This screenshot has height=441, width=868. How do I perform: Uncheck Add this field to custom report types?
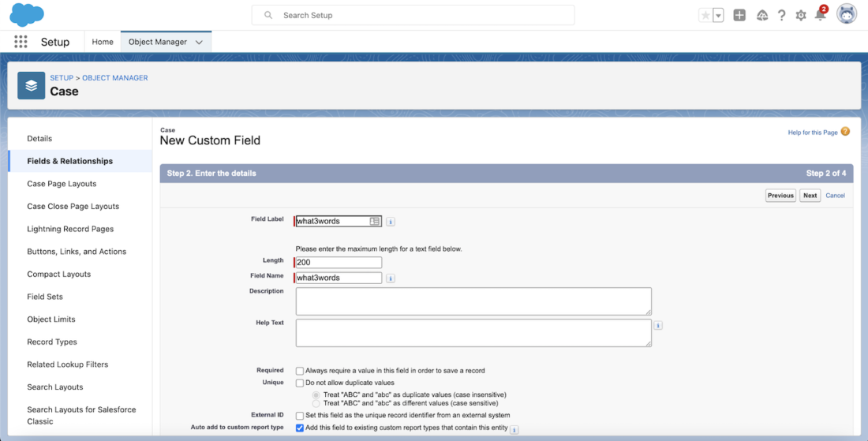(300, 428)
